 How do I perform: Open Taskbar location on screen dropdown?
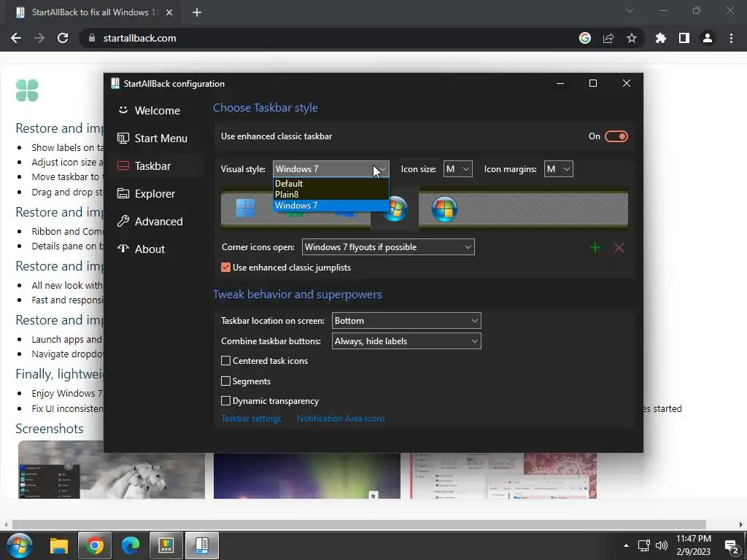tap(406, 321)
